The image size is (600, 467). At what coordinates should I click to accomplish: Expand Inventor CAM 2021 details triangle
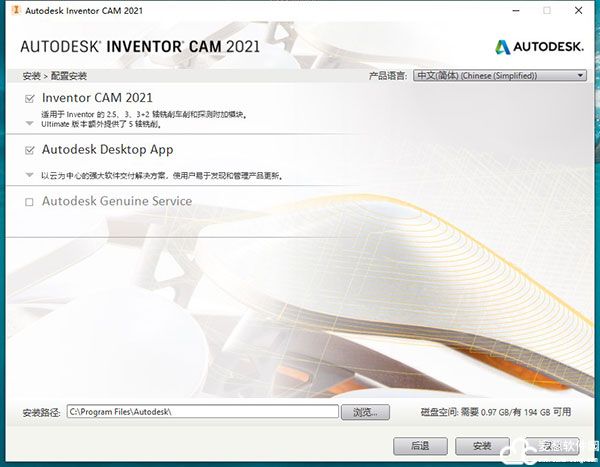pyautogui.click(x=29, y=124)
